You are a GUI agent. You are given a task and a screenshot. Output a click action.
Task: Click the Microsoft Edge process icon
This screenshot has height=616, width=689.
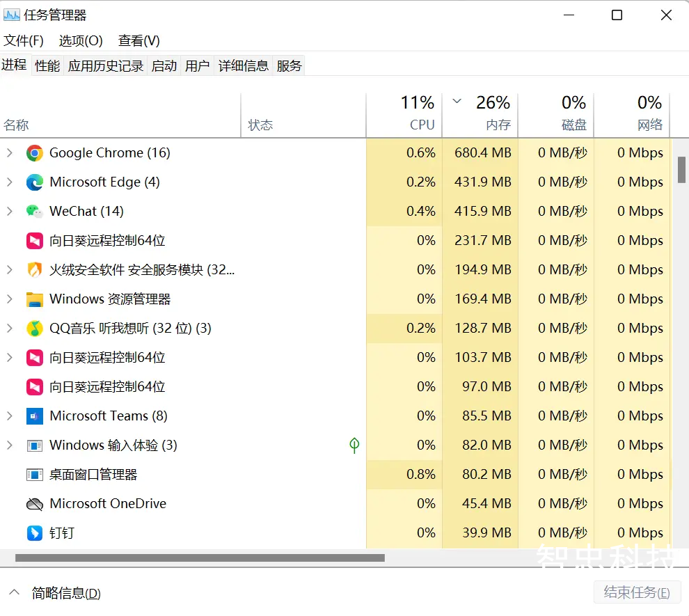(x=35, y=182)
